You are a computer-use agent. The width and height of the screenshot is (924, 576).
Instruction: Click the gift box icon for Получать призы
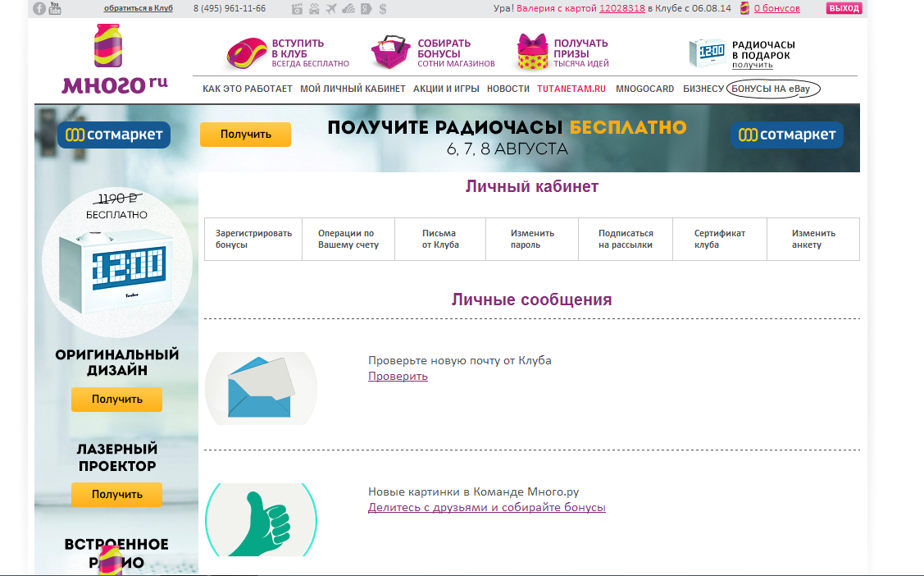tap(533, 52)
